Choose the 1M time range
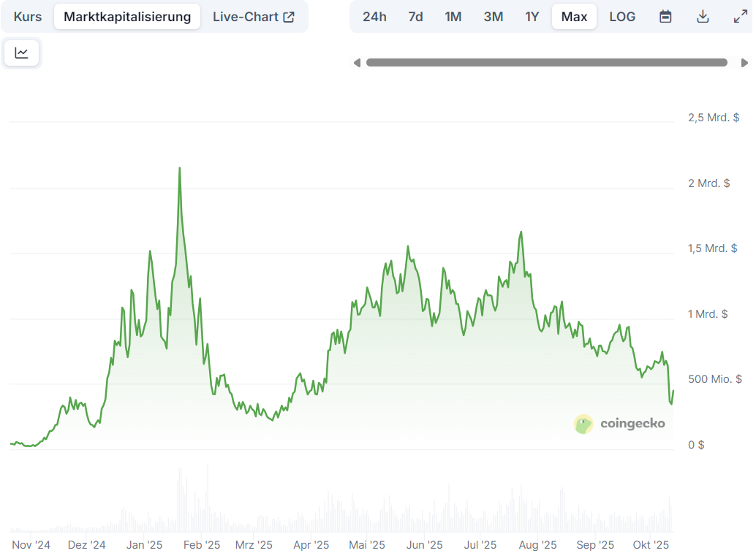The image size is (756, 556). point(453,17)
